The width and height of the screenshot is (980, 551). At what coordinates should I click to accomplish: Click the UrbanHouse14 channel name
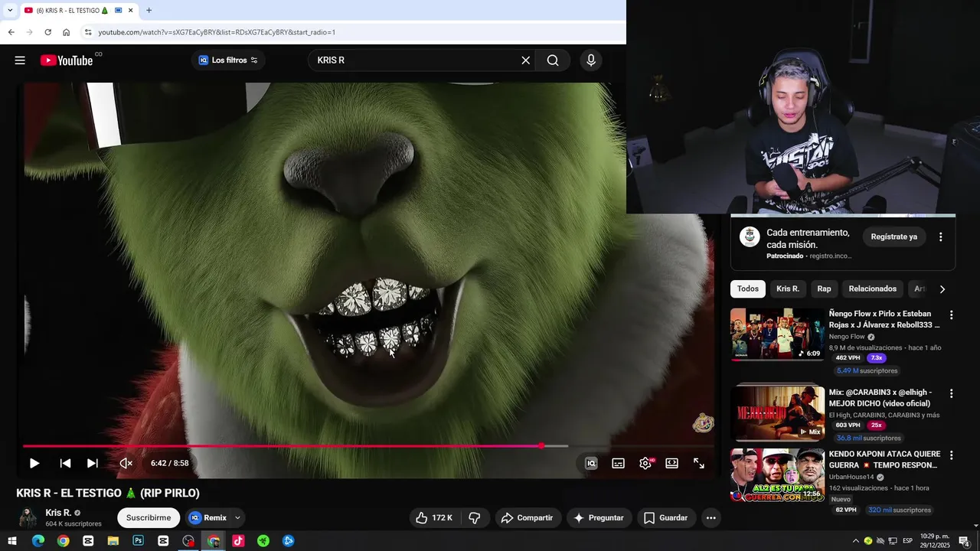point(851,477)
